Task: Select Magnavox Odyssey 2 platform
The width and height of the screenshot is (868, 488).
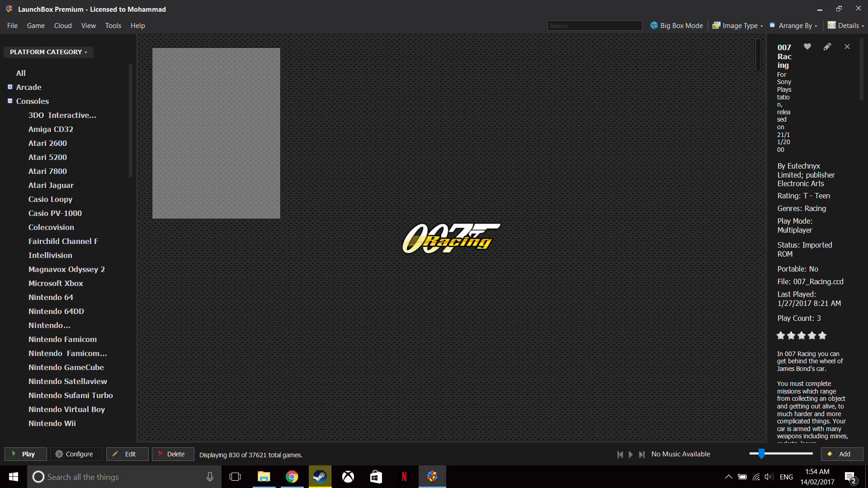Action: coord(66,269)
